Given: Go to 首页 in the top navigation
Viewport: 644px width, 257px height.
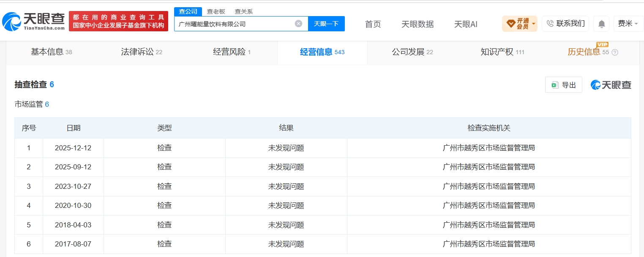Looking at the screenshot, I should coord(373,24).
